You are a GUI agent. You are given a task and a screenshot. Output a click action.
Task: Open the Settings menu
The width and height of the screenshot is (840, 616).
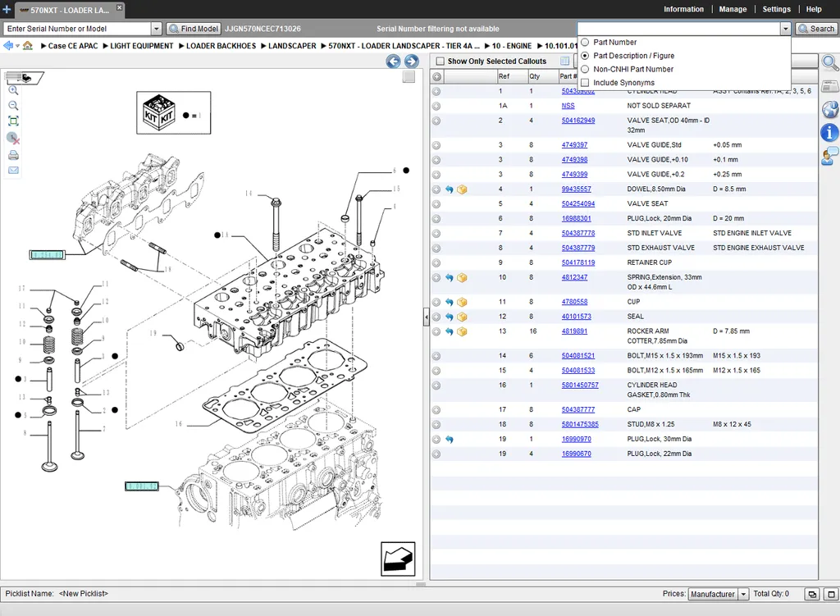(776, 9)
